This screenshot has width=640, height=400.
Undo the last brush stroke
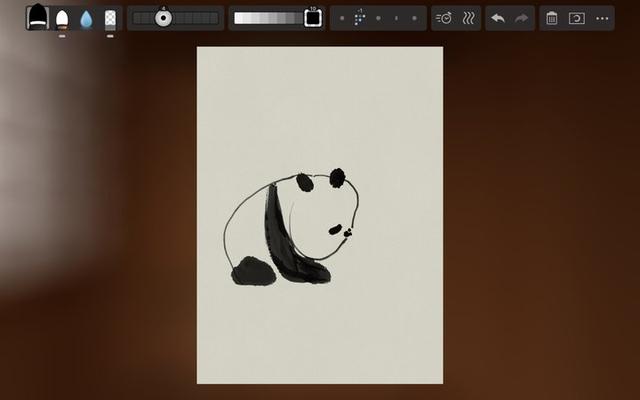pos(498,18)
